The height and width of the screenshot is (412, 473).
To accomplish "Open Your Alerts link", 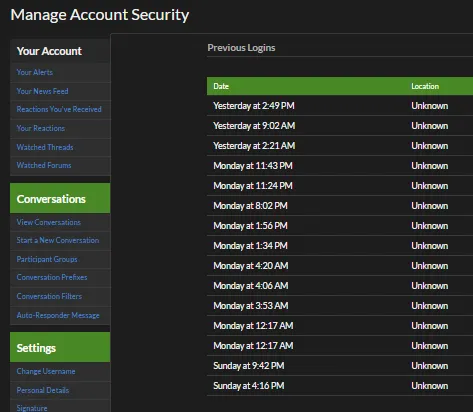I will 35,72.
